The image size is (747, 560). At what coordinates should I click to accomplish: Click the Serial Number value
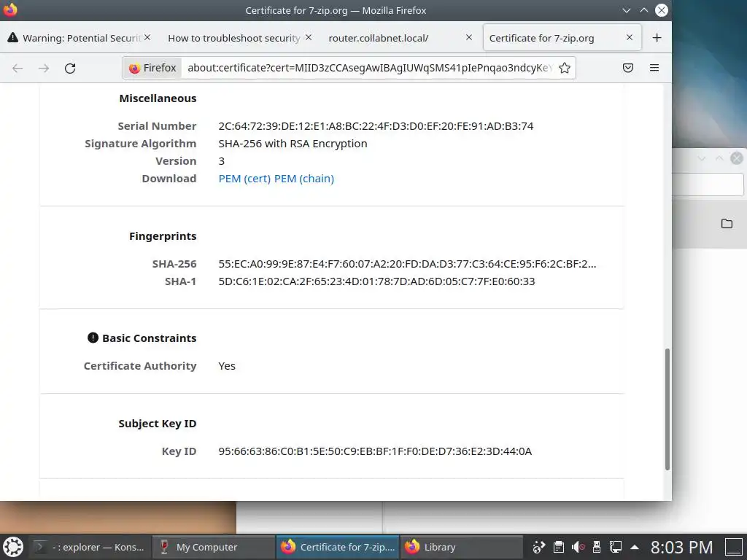point(376,126)
